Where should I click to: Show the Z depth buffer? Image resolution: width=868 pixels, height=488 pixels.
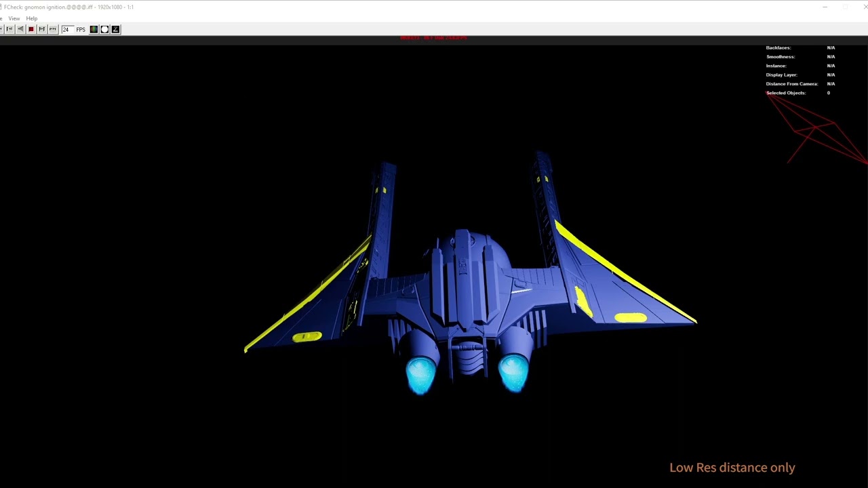[x=115, y=29]
